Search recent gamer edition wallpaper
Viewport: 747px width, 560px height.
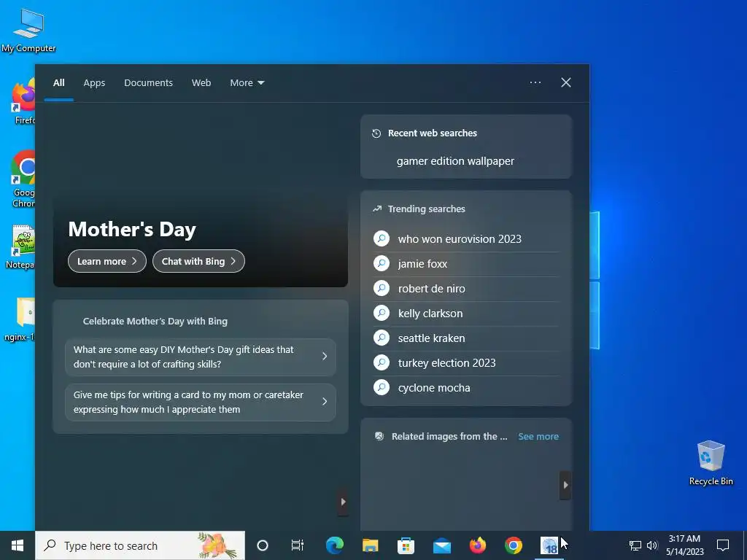point(455,161)
